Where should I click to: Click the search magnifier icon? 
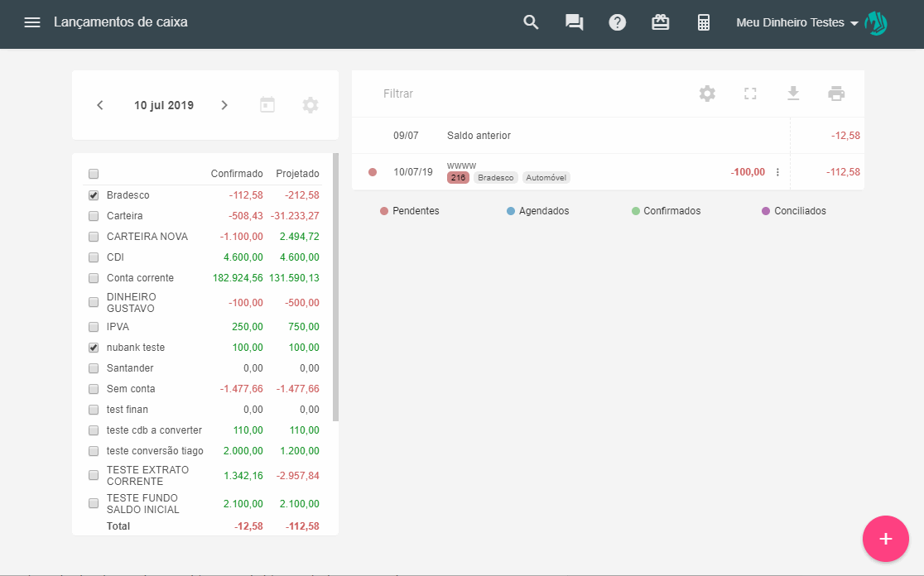click(x=532, y=22)
